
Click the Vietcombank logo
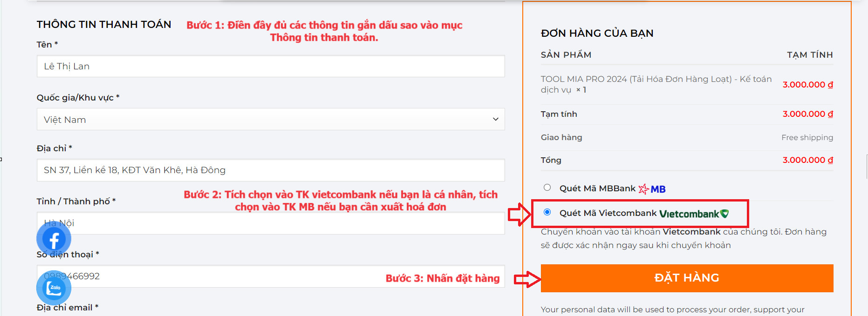click(694, 214)
